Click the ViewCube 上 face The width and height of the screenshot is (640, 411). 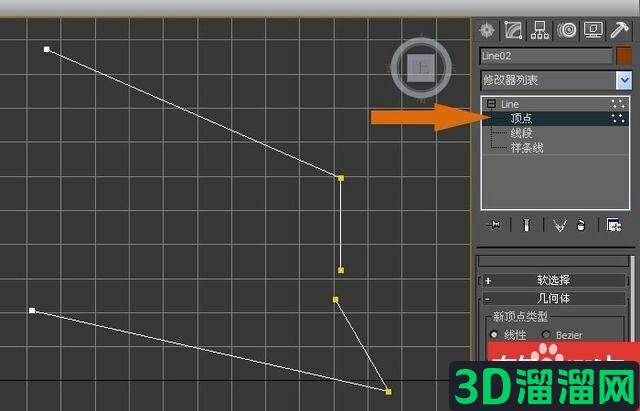(421, 68)
